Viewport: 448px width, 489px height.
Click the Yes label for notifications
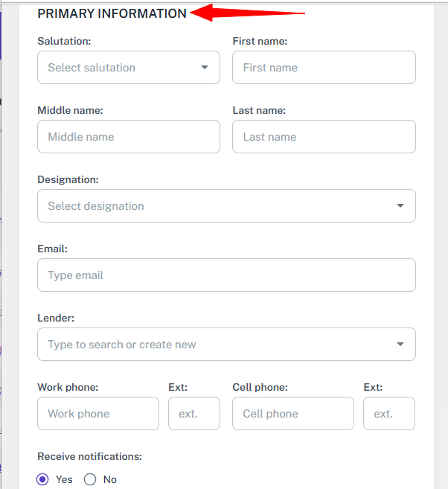coord(65,479)
